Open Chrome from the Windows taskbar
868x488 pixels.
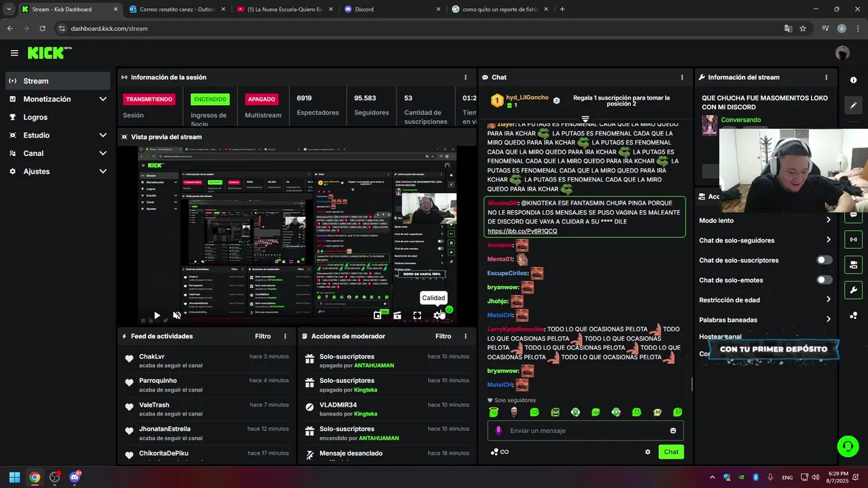[x=35, y=477]
